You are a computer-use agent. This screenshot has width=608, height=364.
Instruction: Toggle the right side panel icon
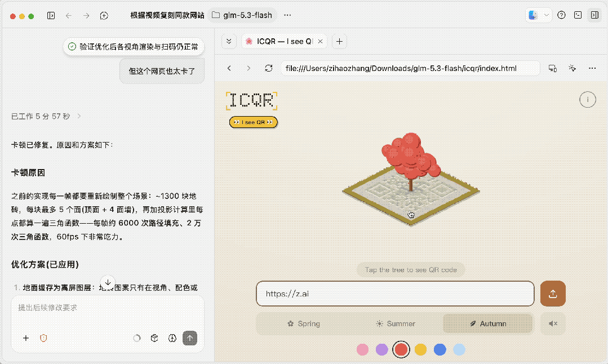[594, 15]
